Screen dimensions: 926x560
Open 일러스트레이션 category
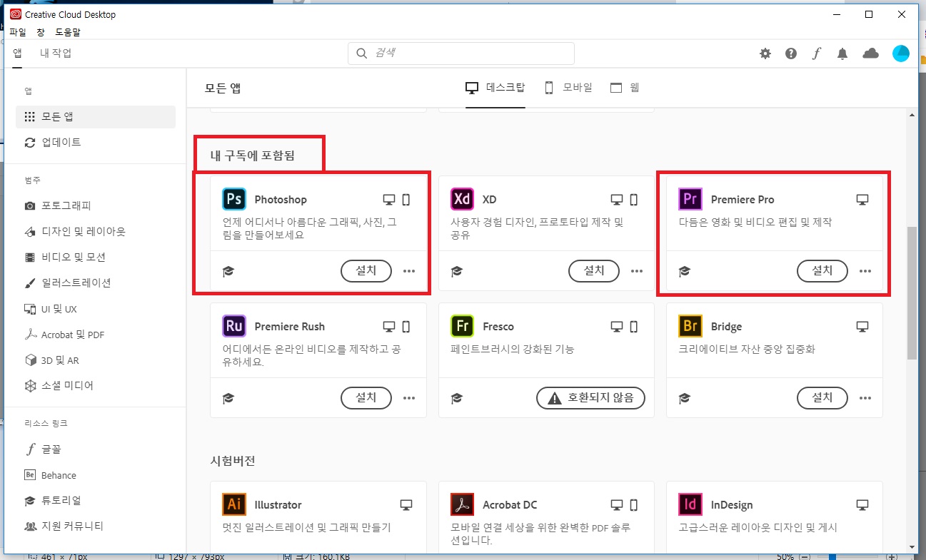tap(96, 283)
